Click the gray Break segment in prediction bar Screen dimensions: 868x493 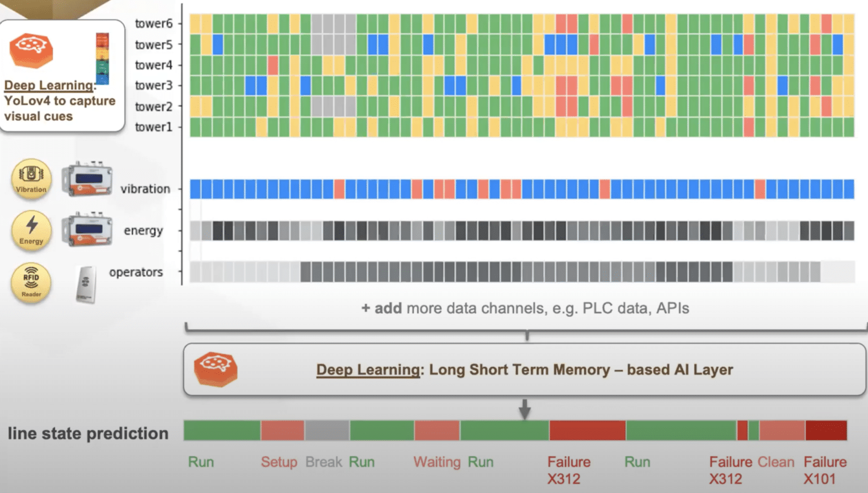(327, 430)
